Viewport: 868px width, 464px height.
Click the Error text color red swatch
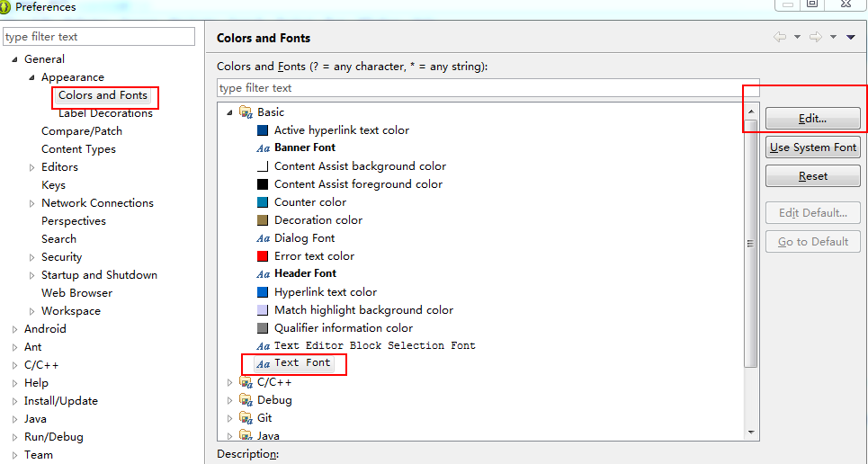(263, 256)
